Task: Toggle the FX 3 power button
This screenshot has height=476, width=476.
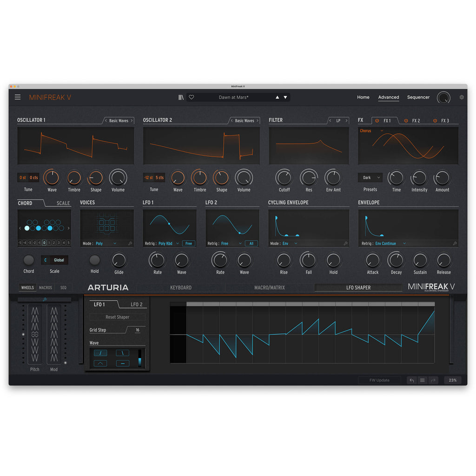Action: [435, 121]
